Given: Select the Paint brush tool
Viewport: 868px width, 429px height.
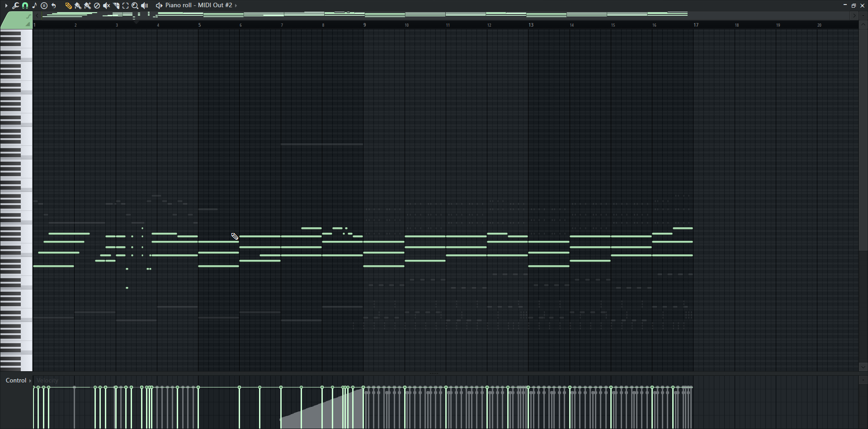Looking at the screenshot, I should click(x=78, y=5).
